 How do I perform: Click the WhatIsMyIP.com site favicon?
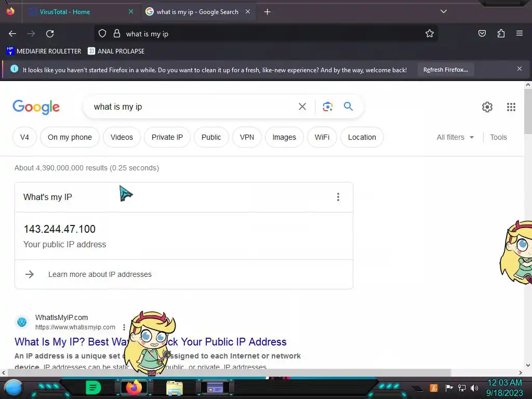tap(22, 322)
